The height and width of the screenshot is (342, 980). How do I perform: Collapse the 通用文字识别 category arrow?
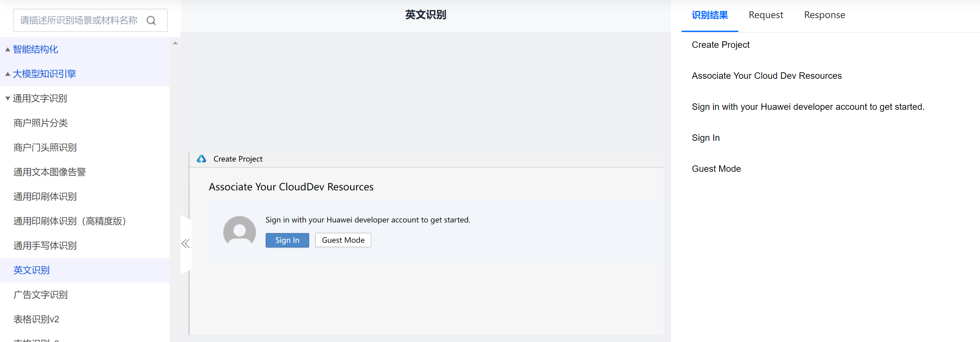(7, 98)
